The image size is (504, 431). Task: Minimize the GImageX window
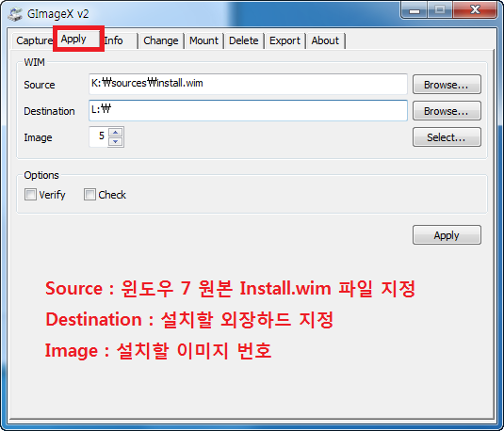tap(415, 10)
